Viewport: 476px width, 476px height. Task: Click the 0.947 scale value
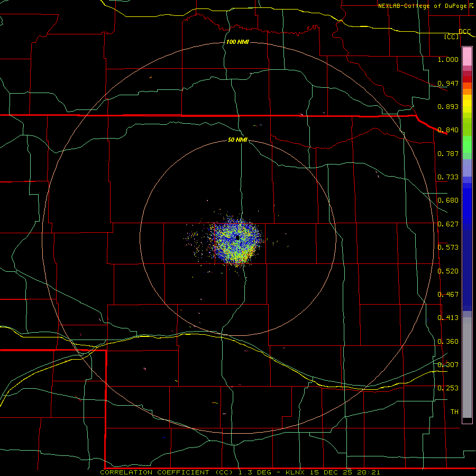pos(448,83)
